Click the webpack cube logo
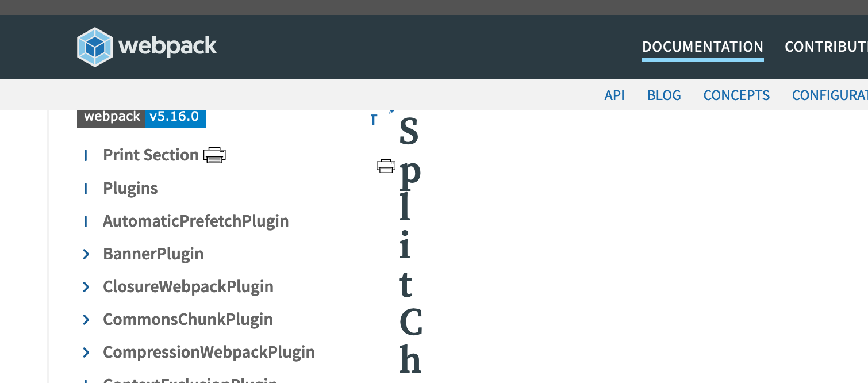This screenshot has height=383, width=868. click(94, 46)
